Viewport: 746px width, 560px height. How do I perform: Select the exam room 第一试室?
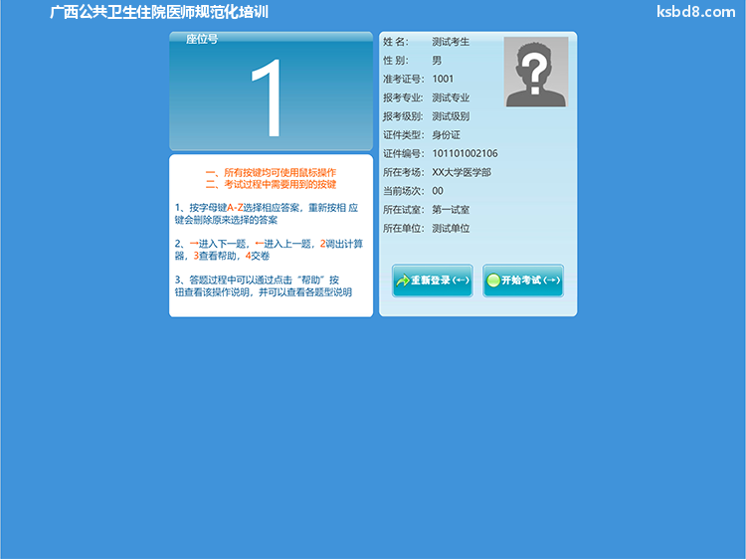[451, 210]
